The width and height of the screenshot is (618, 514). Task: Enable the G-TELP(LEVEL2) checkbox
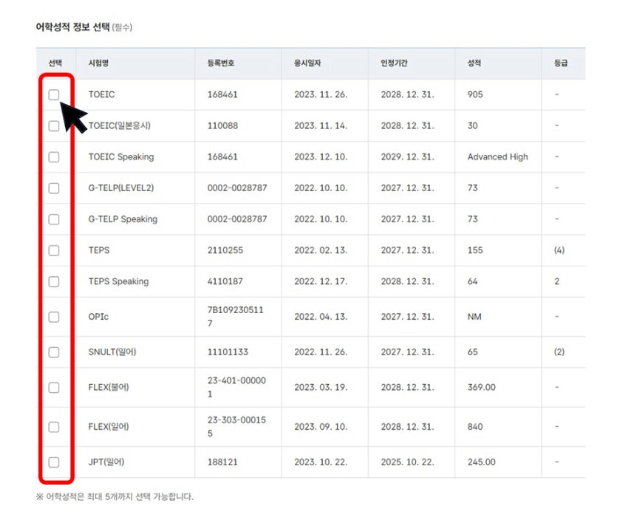point(54,188)
